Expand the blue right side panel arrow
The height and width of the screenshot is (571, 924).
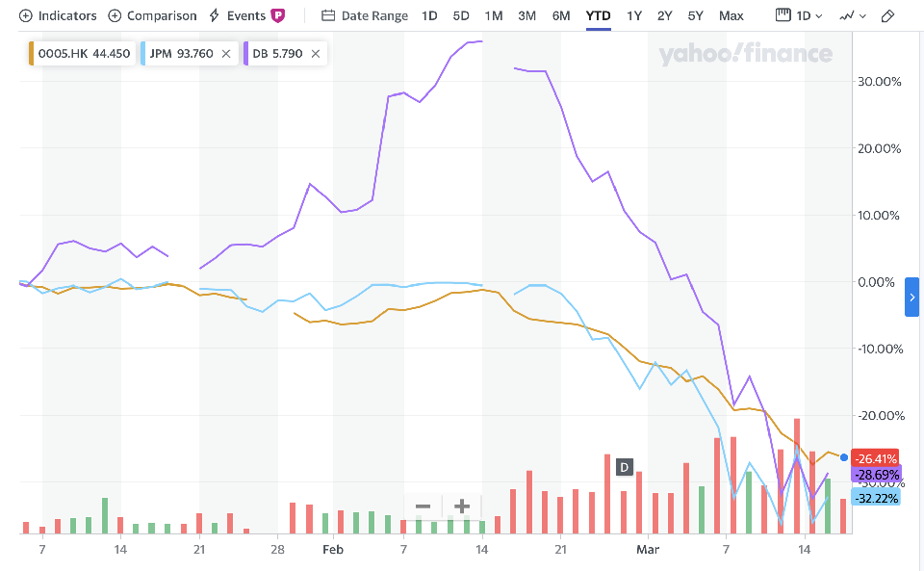pos(912,297)
